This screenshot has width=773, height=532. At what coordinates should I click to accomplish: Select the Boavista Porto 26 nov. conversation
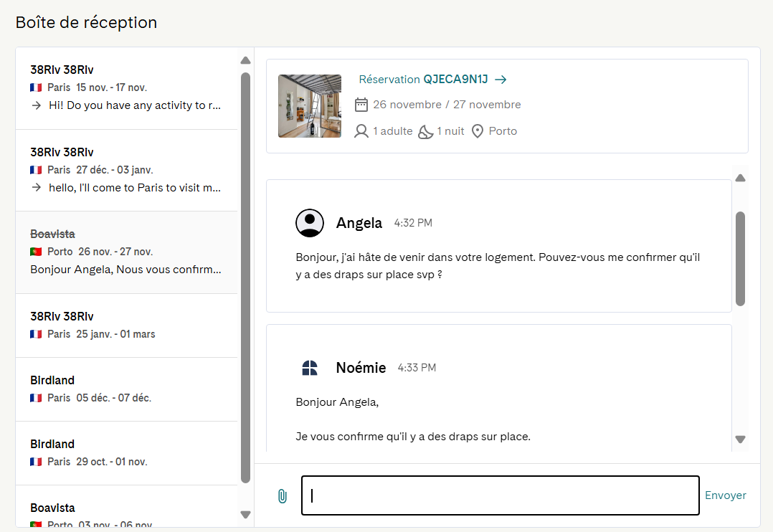click(x=127, y=252)
